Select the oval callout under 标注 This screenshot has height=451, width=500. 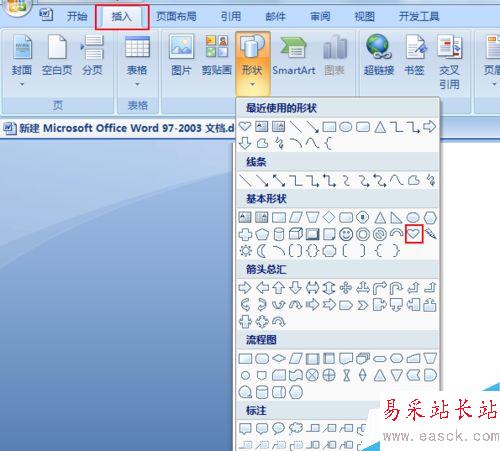(x=279, y=428)
